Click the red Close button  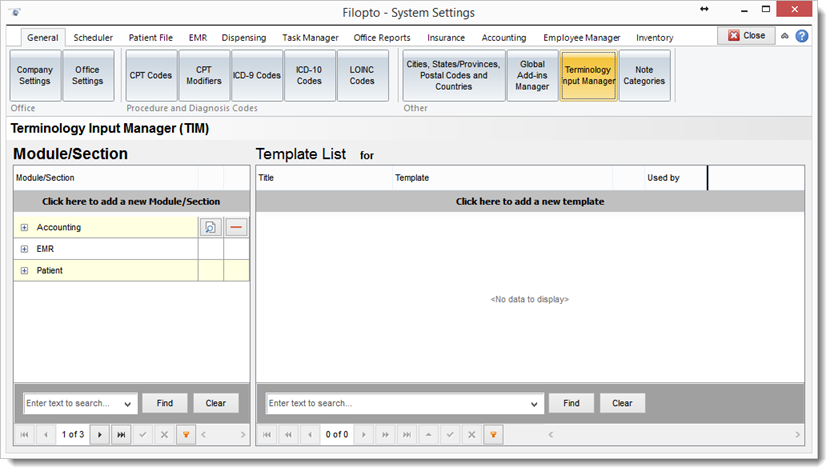click(746, 36)
